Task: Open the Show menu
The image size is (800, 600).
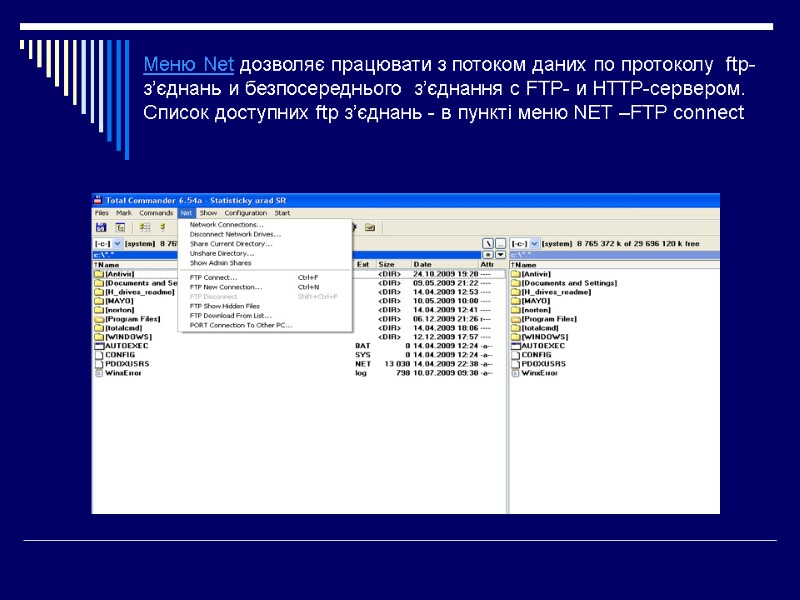Action: click(208, 213)
